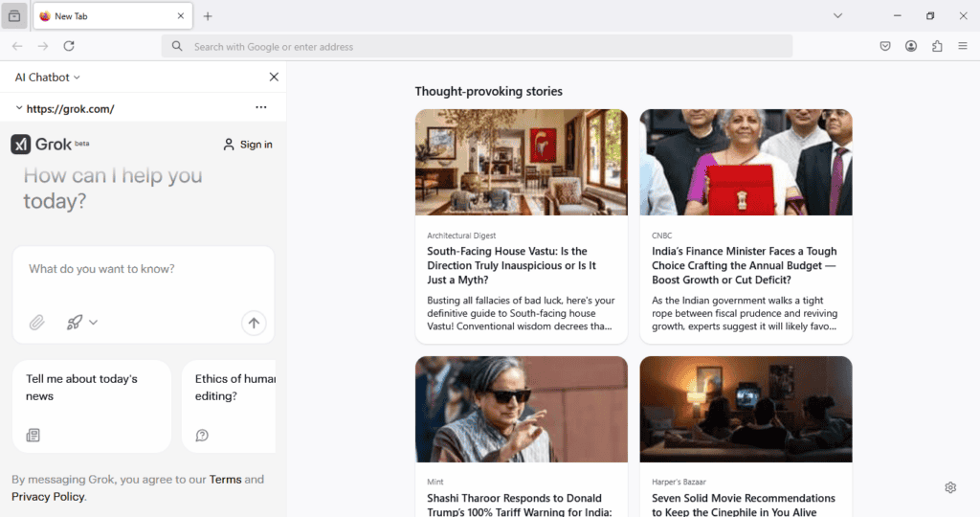The image size is (980, 517).
Task: Attach a file with paperclip icon
Action: [x=37, y=323]
